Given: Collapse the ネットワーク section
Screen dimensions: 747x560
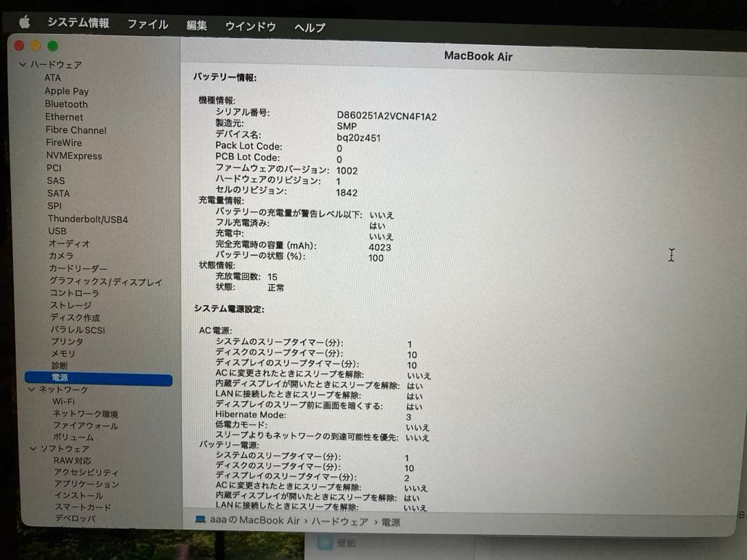Looking at the screenshot, I should point(31,389).
